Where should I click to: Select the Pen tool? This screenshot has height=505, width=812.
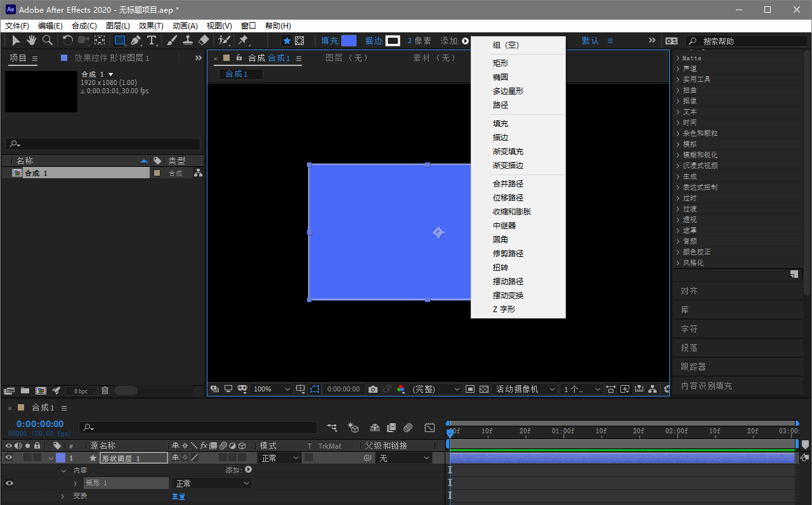tap(136, 41)
